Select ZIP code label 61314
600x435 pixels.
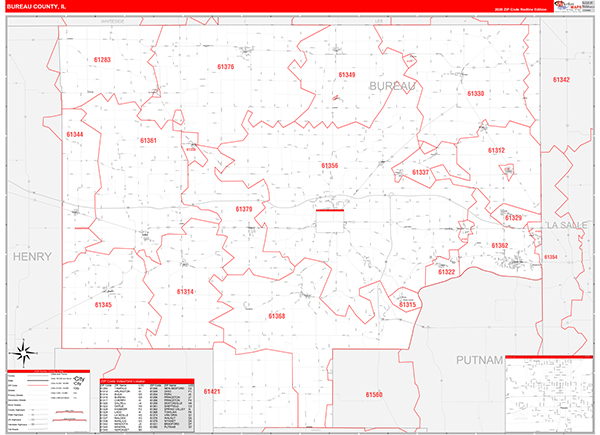coord(185,292)
